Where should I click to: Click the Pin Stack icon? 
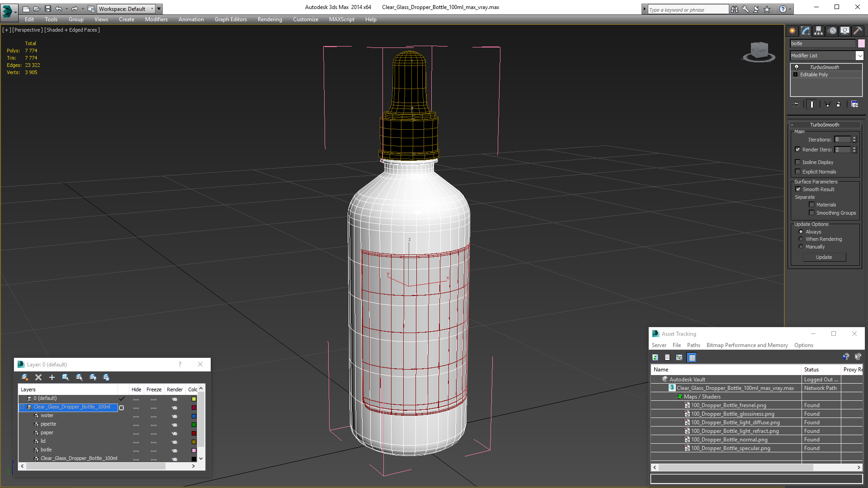point(796,104)
